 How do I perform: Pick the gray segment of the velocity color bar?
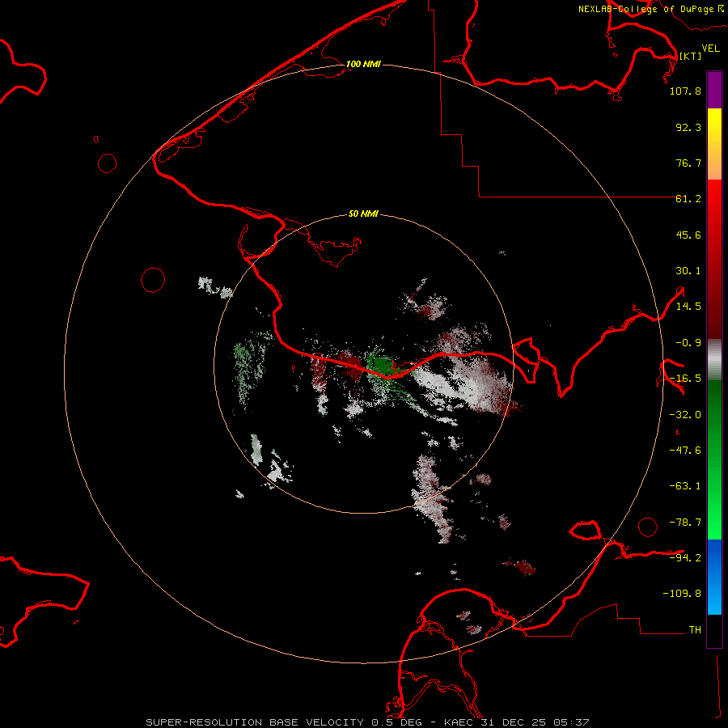click(714, 360)
